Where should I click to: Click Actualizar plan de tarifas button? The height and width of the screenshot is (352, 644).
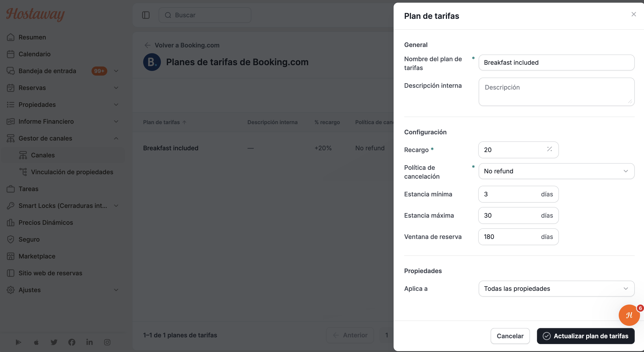(x=585, y=336)
